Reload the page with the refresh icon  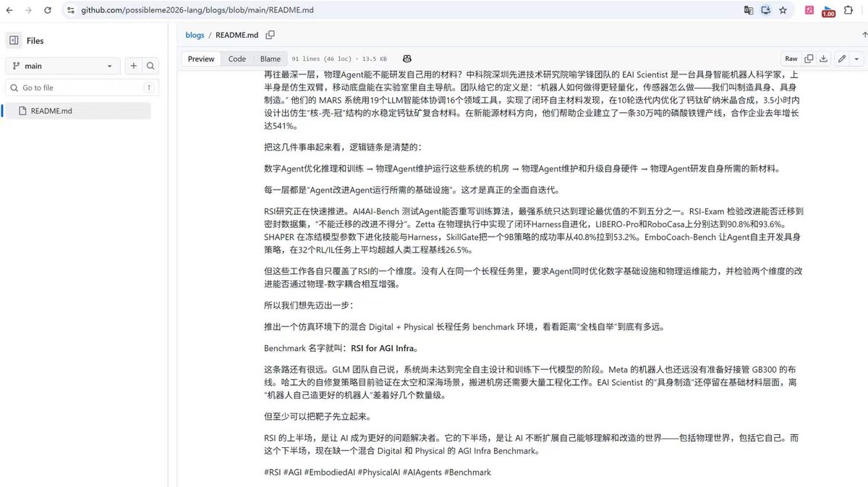click(46, 11)
